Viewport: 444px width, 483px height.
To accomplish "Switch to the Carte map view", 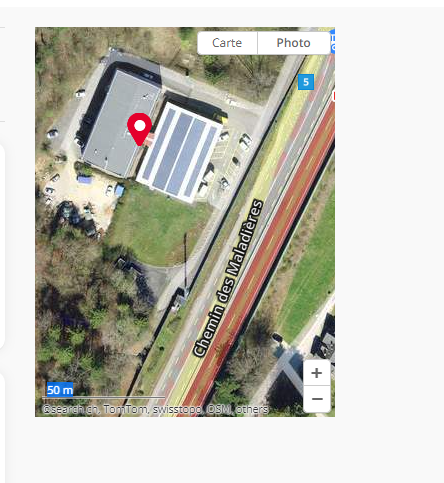I will (x=227, y=43).
